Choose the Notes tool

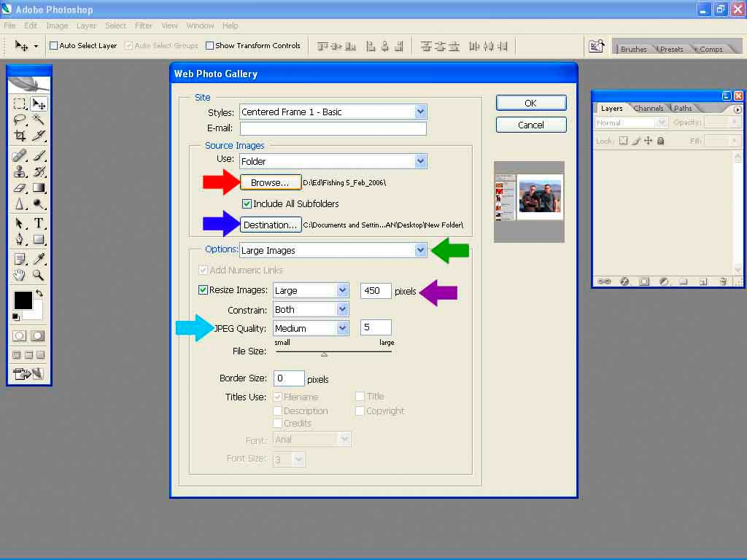(x=20, y=259)
